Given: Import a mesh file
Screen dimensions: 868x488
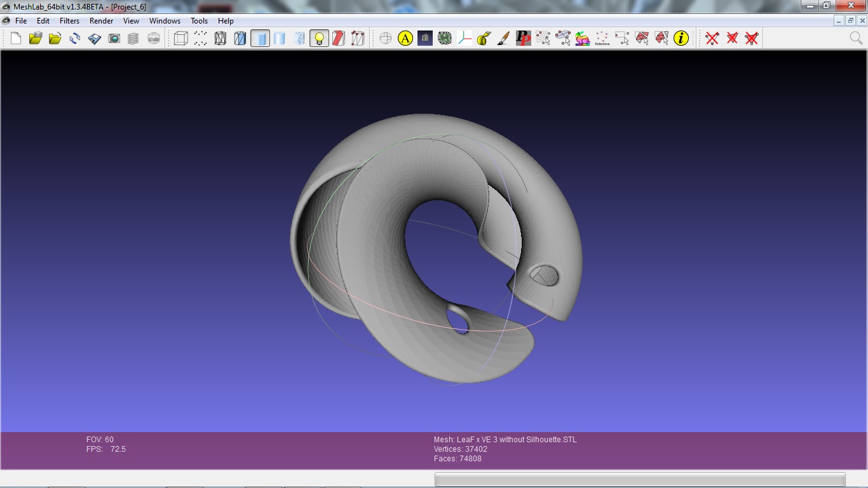Looking at the screenshot, I should [x=55, y=39].
